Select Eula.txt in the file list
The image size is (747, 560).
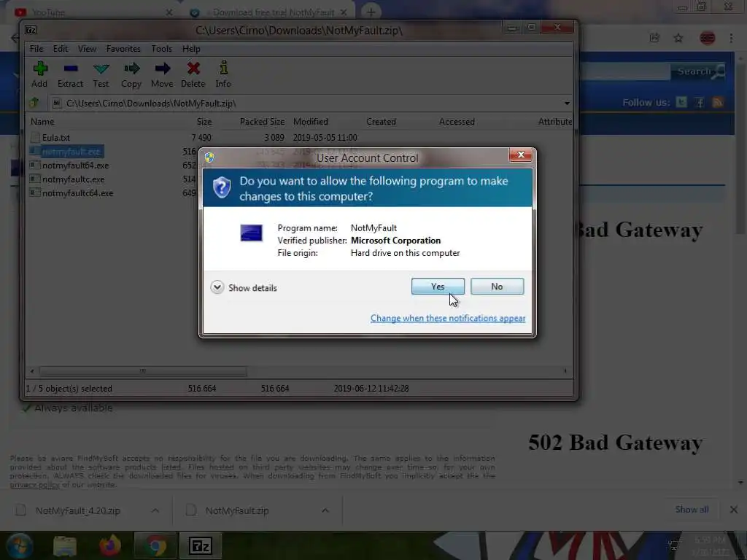coord(56,138)
